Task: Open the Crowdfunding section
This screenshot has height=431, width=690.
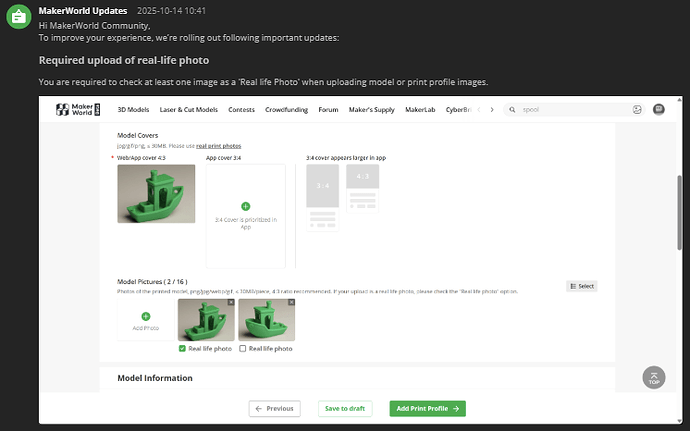Action: coord(286,110)
